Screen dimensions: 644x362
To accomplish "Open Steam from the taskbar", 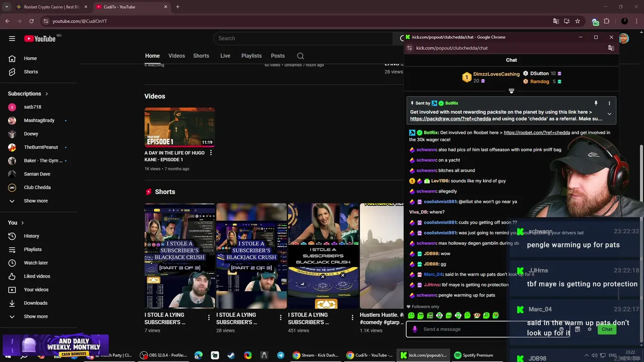I will pos(231,355).
